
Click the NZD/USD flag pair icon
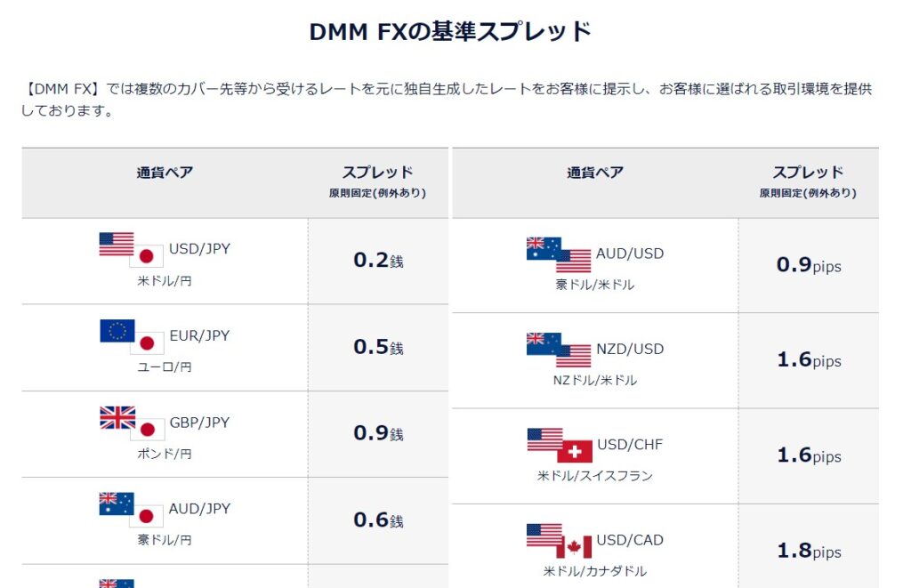pos(559,350)
